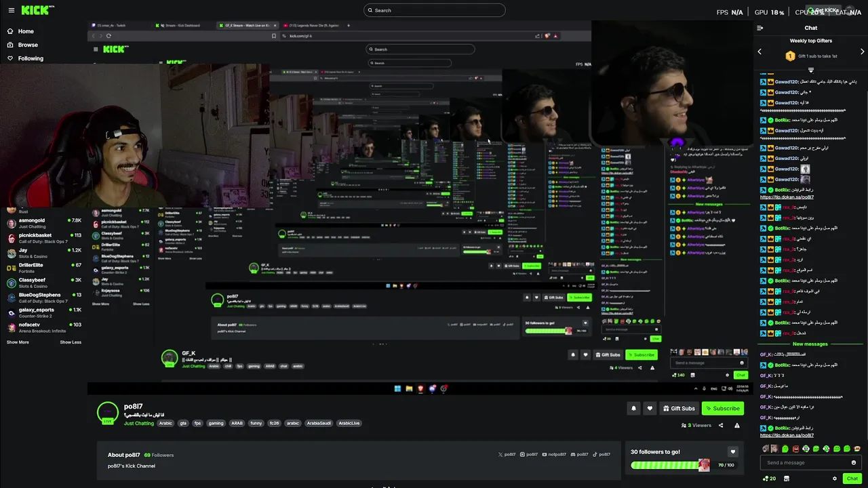Show the next weekly top gifter
868x488 pixels.
[862, 52]
